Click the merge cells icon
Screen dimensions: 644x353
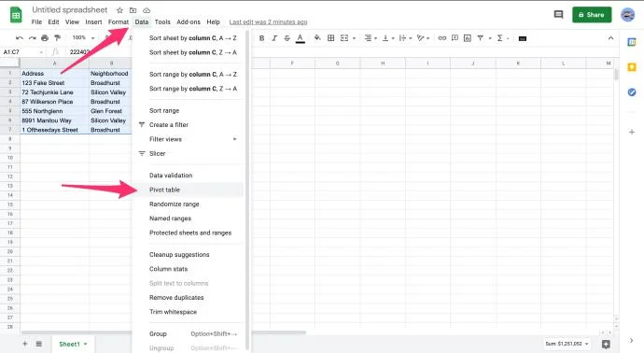(344, 38)
